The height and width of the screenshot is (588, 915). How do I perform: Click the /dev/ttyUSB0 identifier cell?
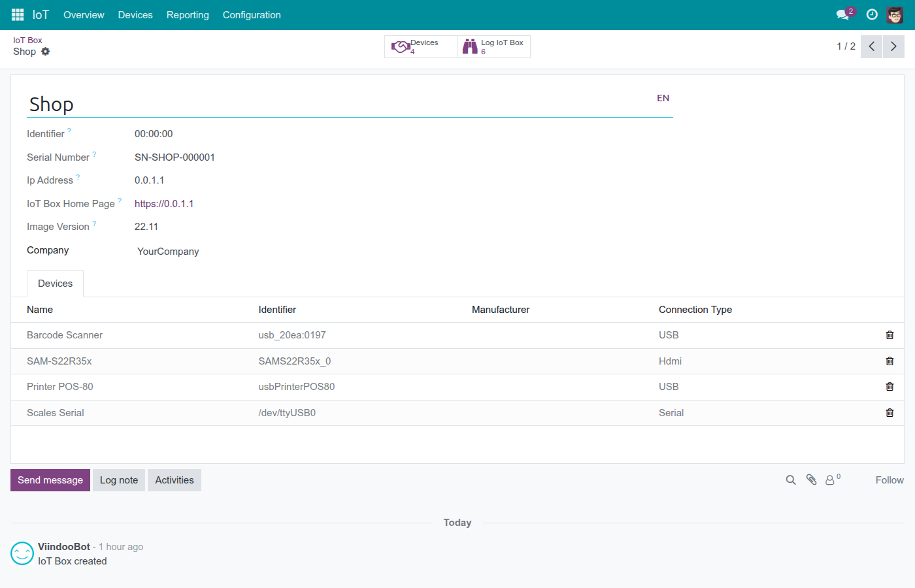(287, 413)
